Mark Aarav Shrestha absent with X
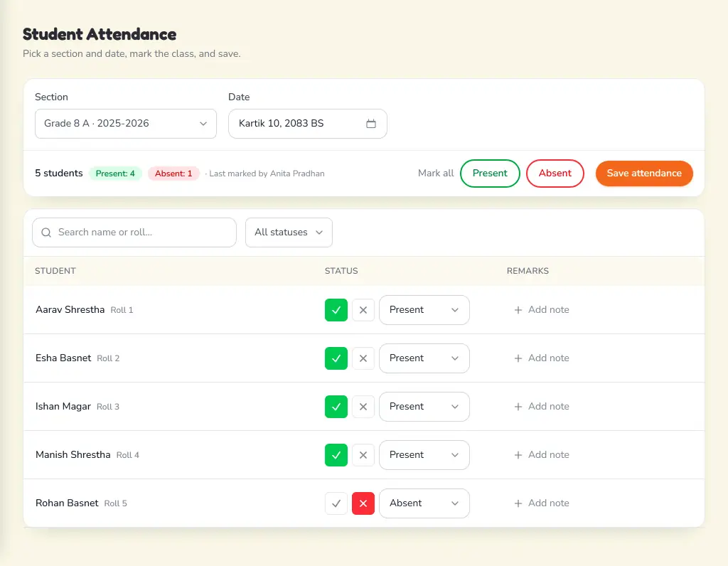The width and height of the screenshot is (728, 566). pyautogui.click(x=363, y=310)
